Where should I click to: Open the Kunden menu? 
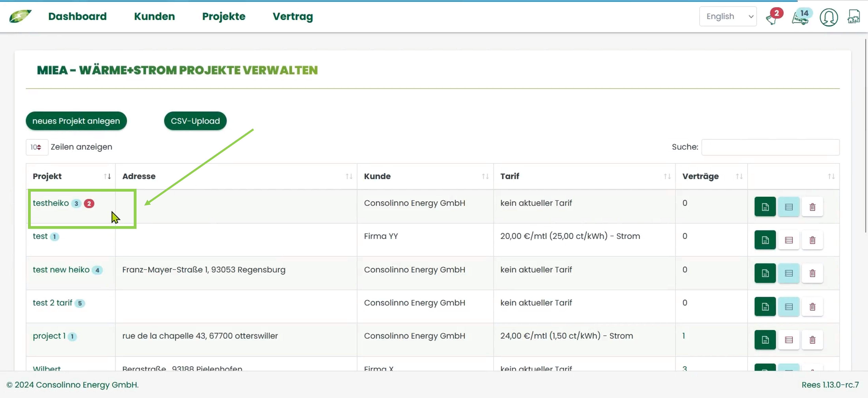(x=154, y=16)
